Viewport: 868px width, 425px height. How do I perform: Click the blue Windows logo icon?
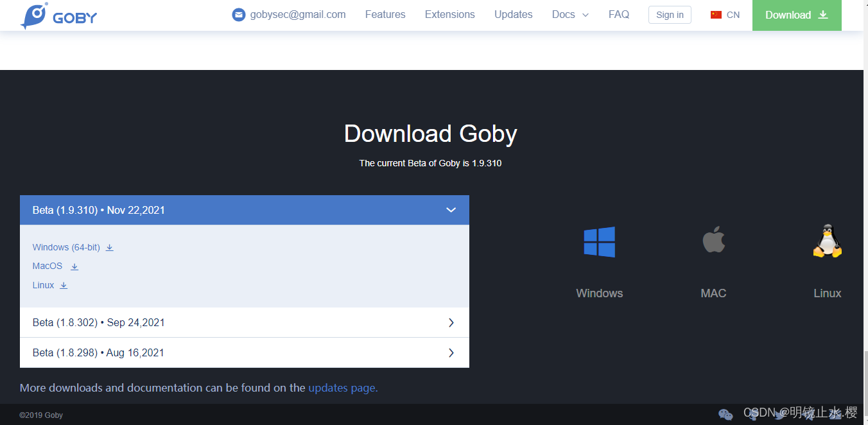tap(600, 242)
